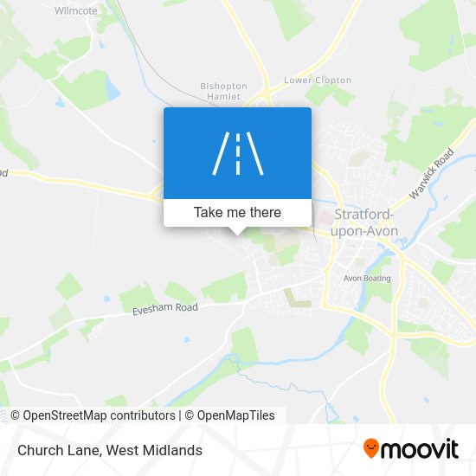Open the OpenMapTiles attribution link
476x476 pixels.
click(230, 415)
